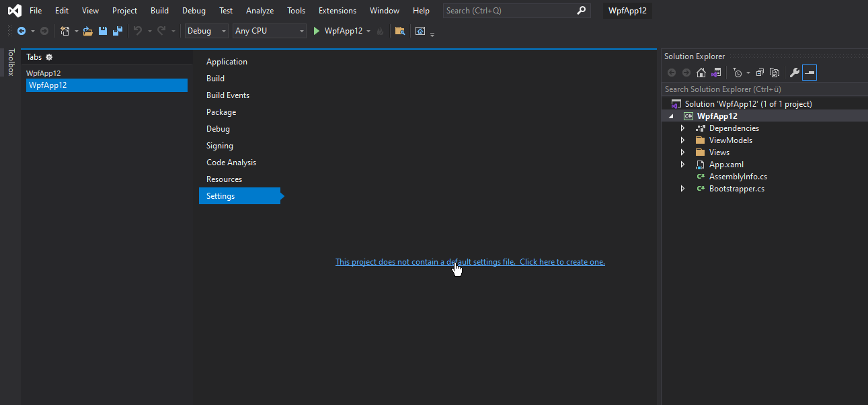Click the Redo arrow icon

(161, 31)
